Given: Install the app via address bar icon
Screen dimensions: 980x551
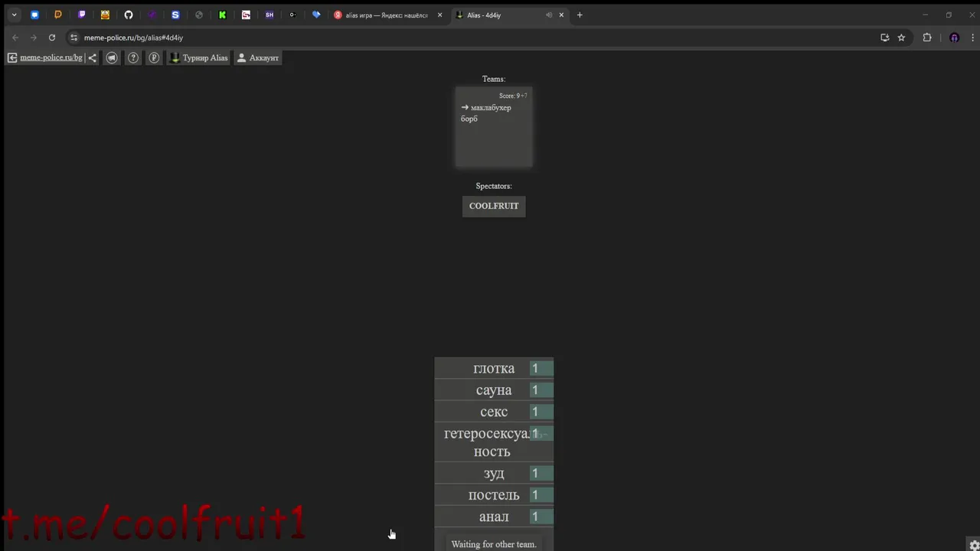Looking at the screenshot, I should (885, 37).
